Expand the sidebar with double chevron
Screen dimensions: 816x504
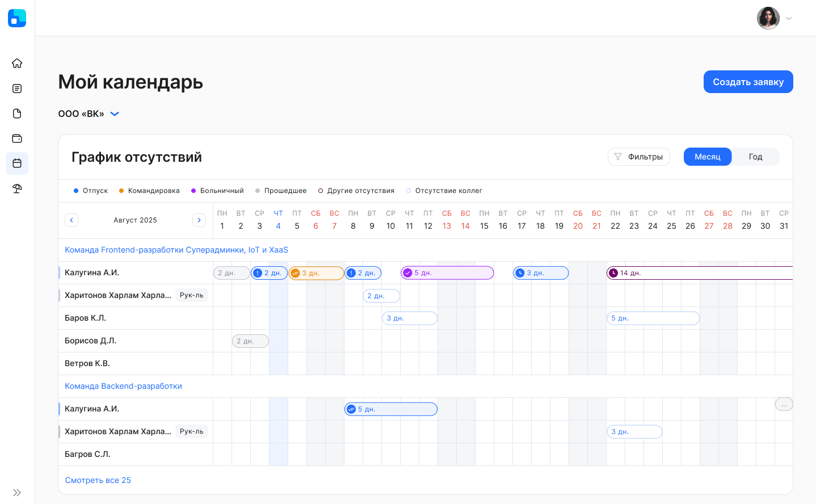(17, 493)
